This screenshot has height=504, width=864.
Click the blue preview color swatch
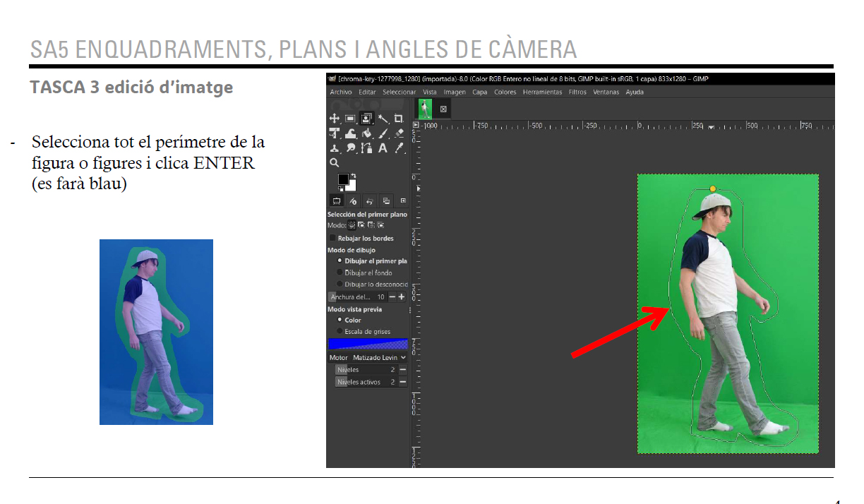(x=368, y=344)
